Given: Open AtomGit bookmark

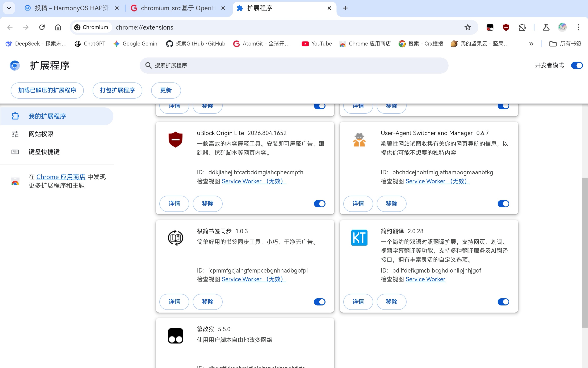Looking at the screenshot, I should tap(262, 44).
